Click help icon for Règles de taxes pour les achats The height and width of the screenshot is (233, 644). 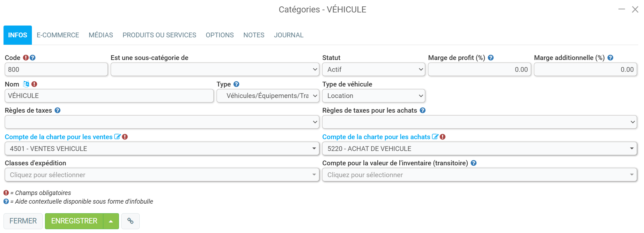pyautogui.click(x=423, y=110)
